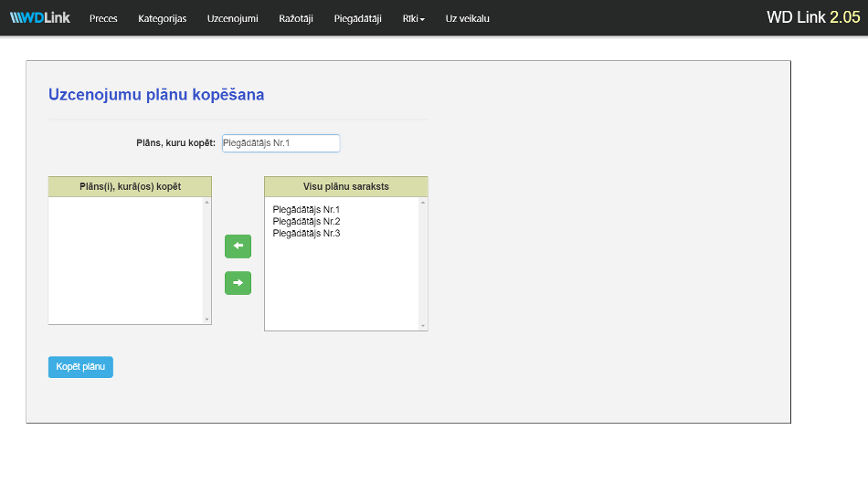Open the Piegādātāji navigation item
Viewport: 868px width, 493px height.
[357, 18]
